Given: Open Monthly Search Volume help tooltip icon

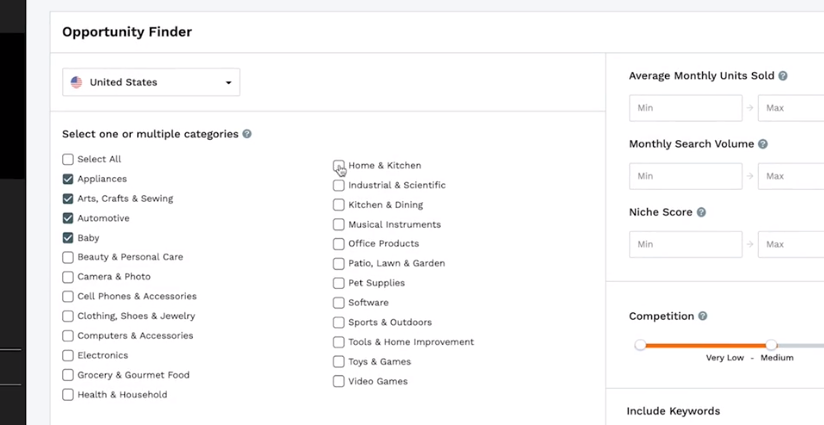Looking at the screenshot, I should click(x=763, y=144).
